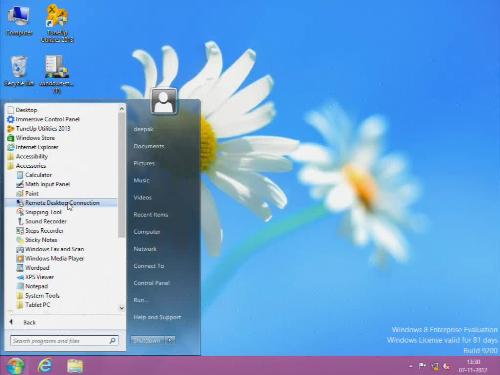Click the XPS Viewer icon

coord(20,277)
